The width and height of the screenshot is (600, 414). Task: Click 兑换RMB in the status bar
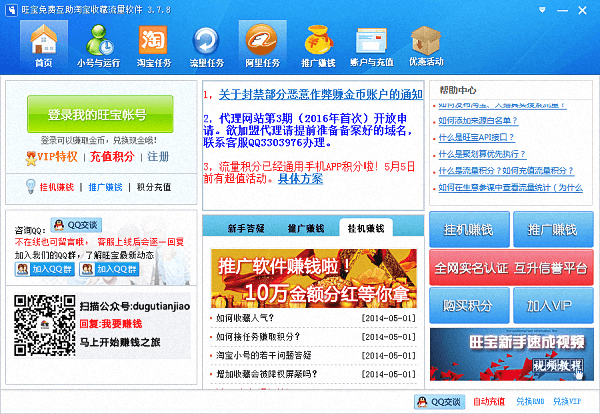click(x=530, y=401)
